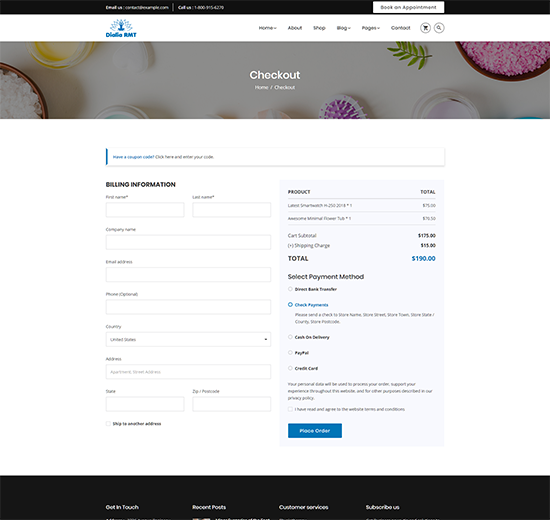Click the Awesome Minimal Flower Tub row
Image resolution: width=550 pixels, height=520 pixels.
click(x=362, y=218)
